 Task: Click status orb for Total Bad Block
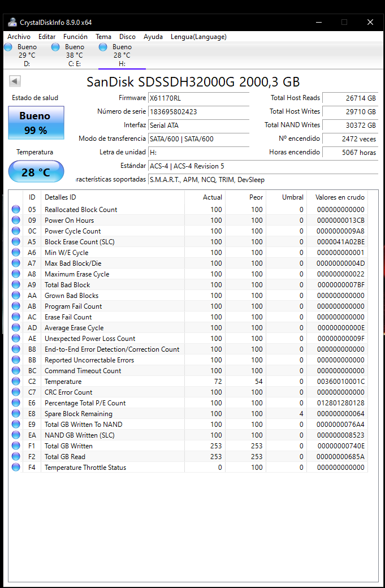pos(16,284)
